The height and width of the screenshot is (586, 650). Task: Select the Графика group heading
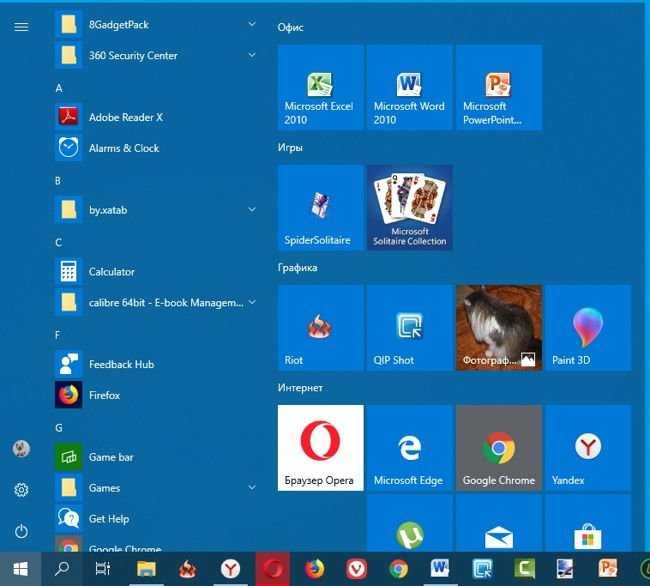coord(298,268)
